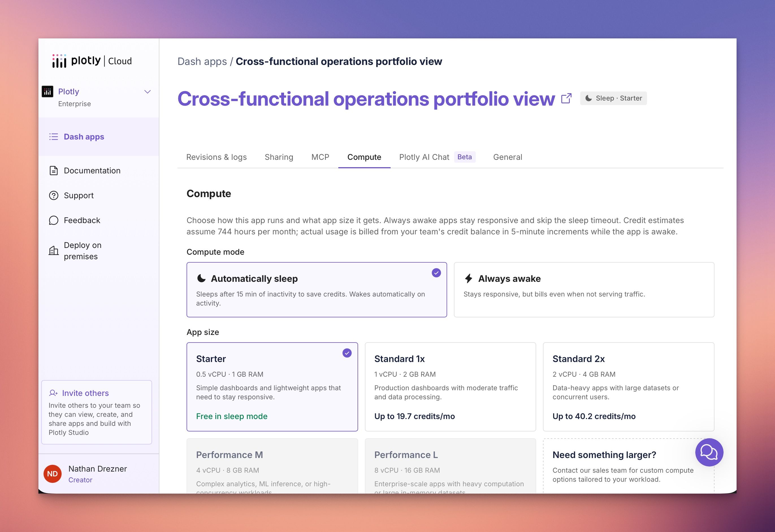This screenshot has width=775, height=532.
Task: Open Nathan Drezner profile name
Action: point(98,469)
